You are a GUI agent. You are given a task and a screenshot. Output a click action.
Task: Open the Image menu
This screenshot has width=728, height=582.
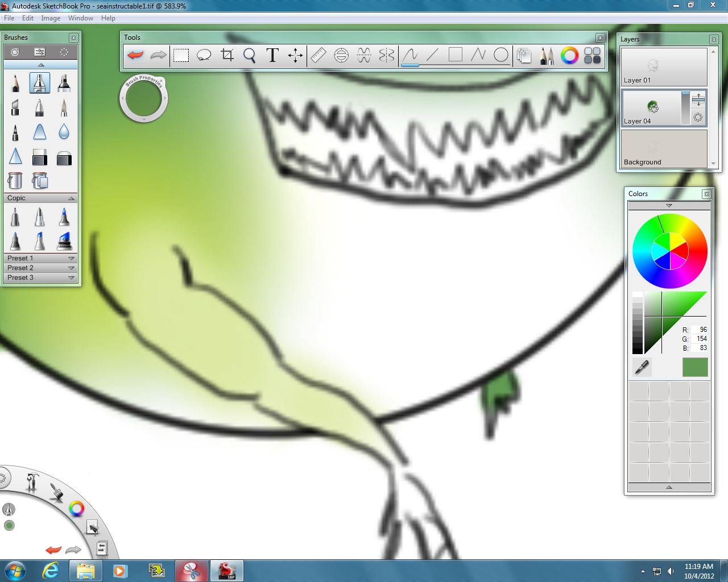click(51, 18)
